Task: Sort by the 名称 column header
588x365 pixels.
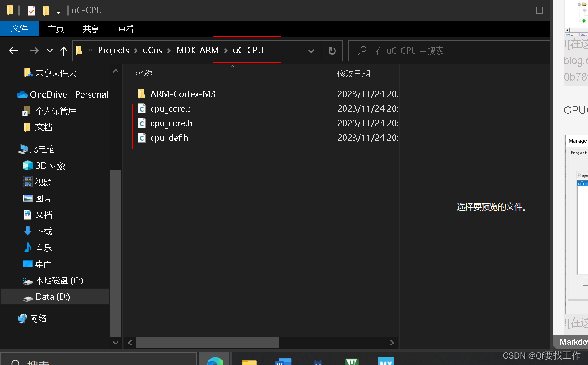Action: pos(144,73)
